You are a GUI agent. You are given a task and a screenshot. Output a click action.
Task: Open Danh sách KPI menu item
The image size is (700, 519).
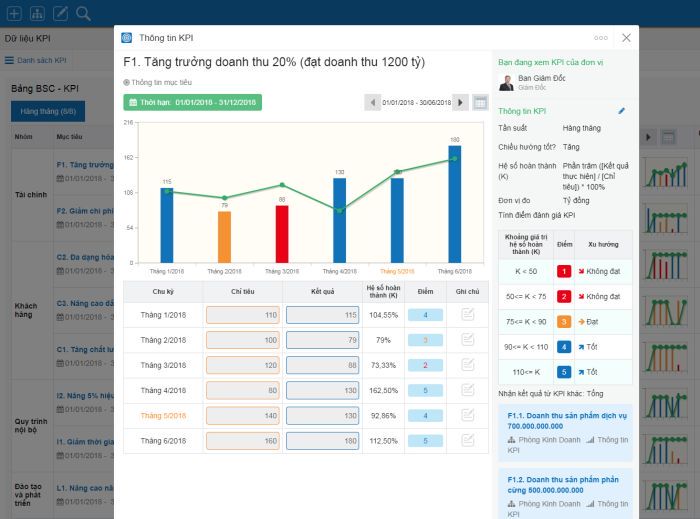click(36, 60)
